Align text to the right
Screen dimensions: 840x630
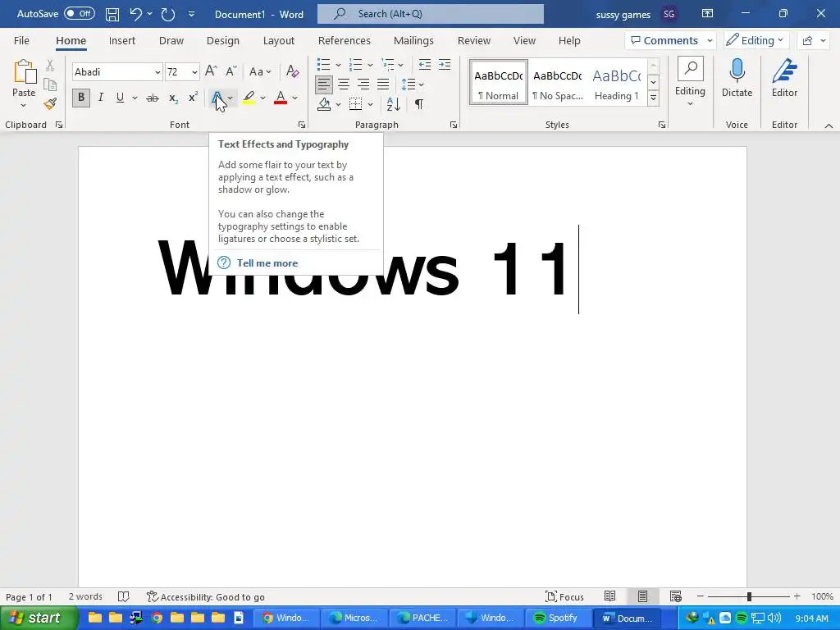coord(363,84)
